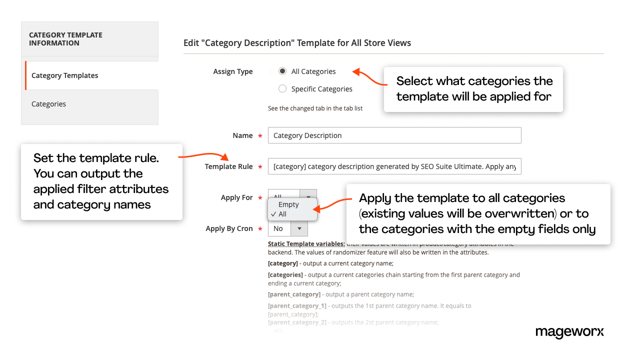Select the "Specific Categories" radio button
The height and width of the screenshot is (364, 644).
coord(282,88)
